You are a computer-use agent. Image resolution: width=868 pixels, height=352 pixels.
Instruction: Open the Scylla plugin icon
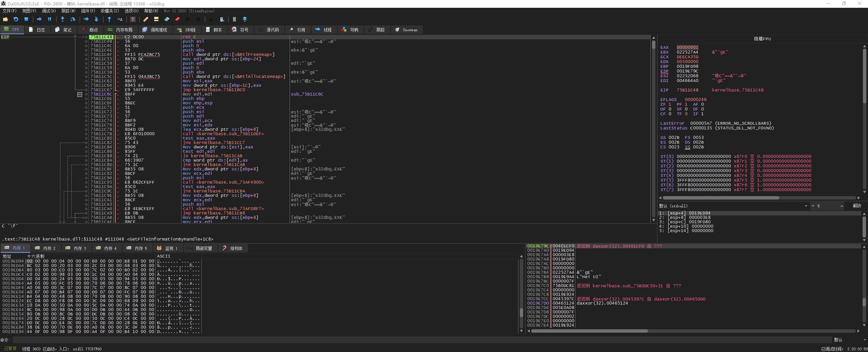(x=133, y=19)
